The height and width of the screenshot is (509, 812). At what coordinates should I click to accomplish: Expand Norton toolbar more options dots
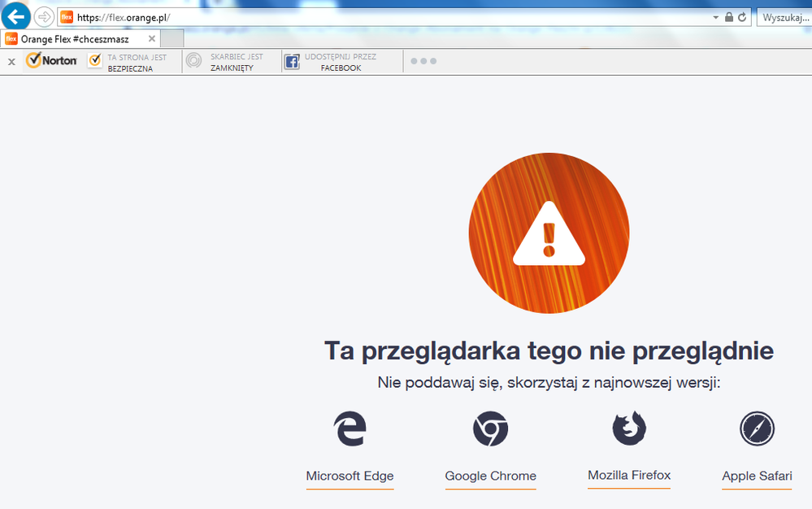point(423,62)
